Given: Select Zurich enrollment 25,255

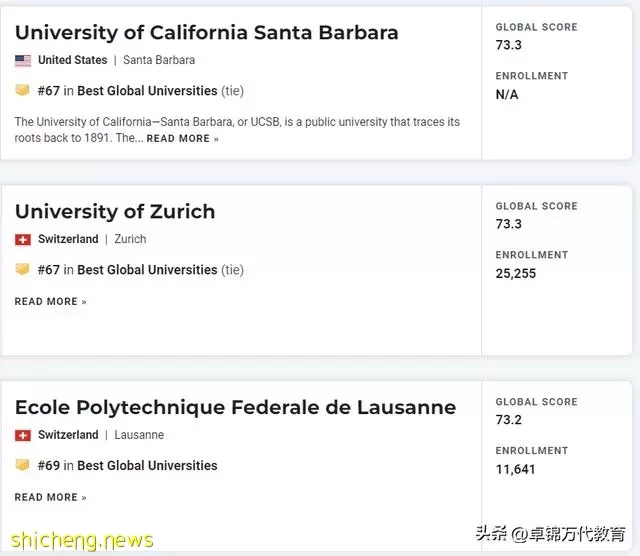Looking at the screenshot, I should [x=516, y=274].
